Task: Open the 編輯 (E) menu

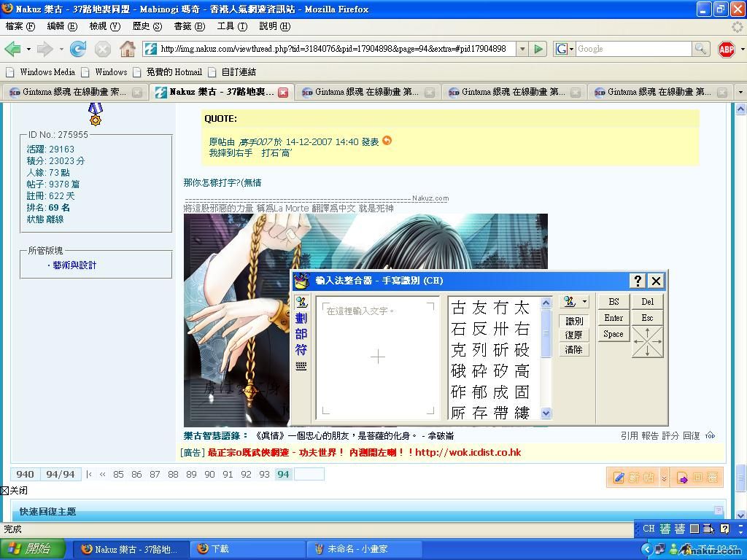Action: pyautogui.click(x=62, y=26)
